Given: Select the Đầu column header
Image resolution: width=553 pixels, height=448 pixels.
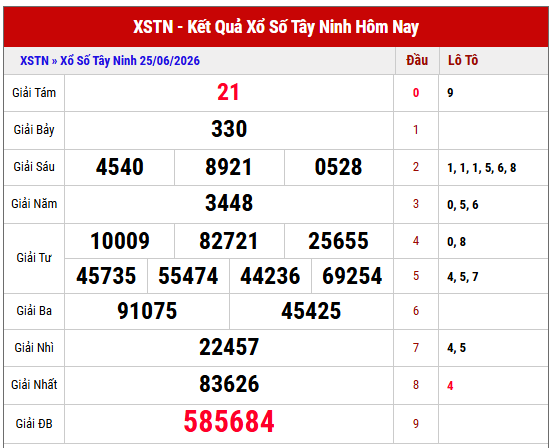Looking at the screenshot, I should 417,60.
